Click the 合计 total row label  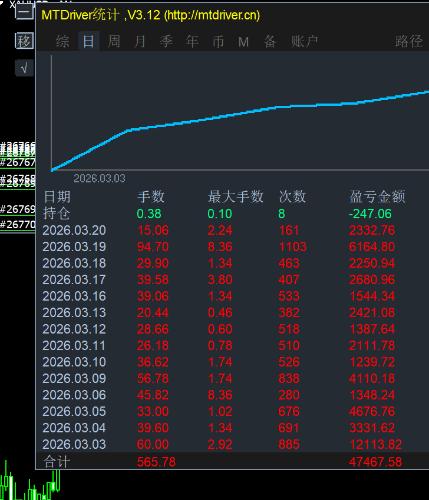coord(57,462)
